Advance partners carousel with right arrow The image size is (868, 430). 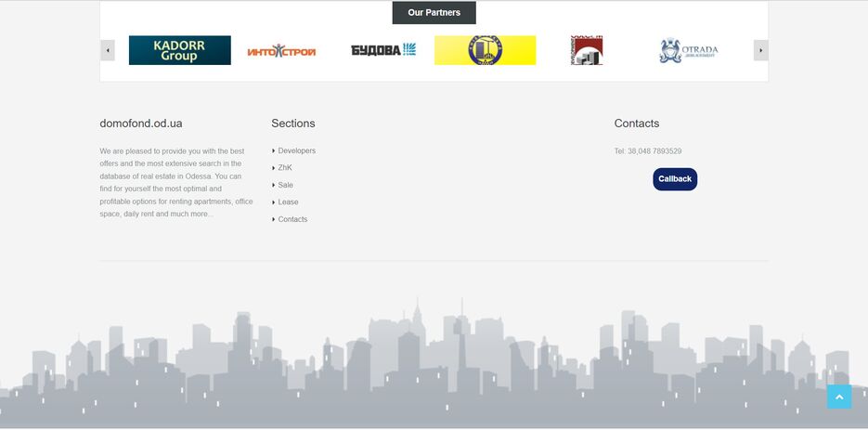coord(760,50)
